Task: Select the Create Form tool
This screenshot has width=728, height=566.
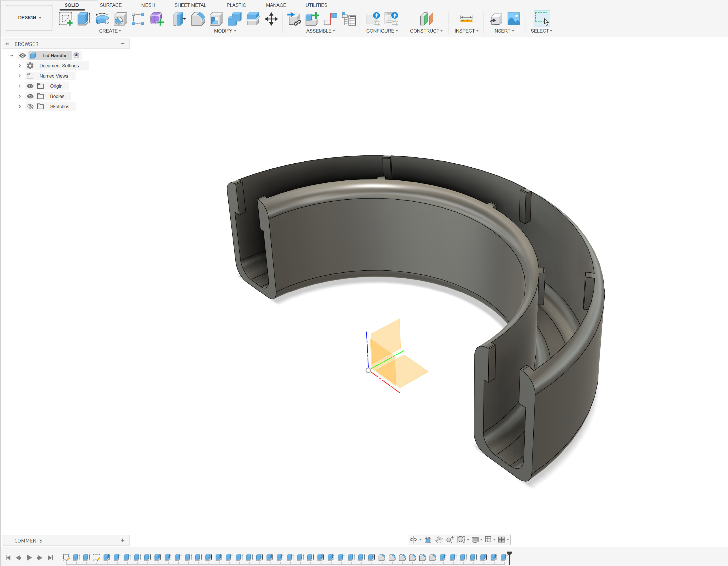Action: [156, 19]
